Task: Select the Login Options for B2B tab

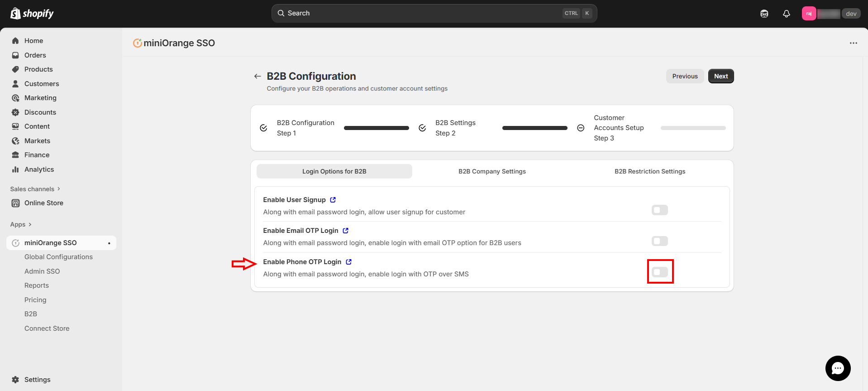Action: tap(334, 171)
